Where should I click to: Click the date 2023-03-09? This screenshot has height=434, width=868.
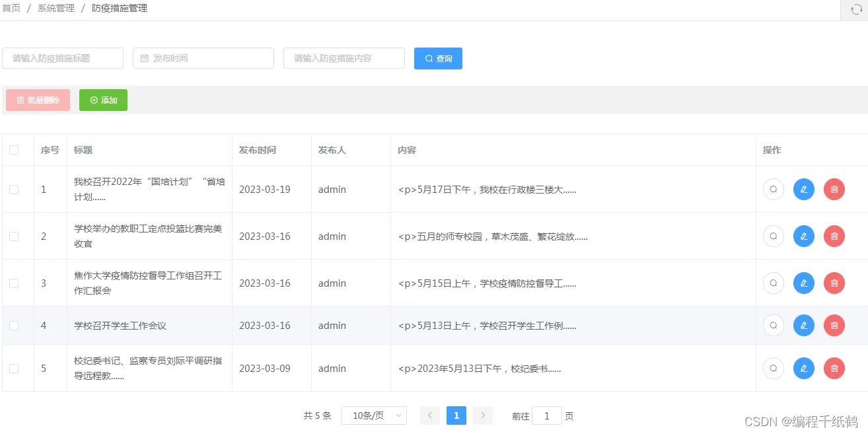click(265, 369)
